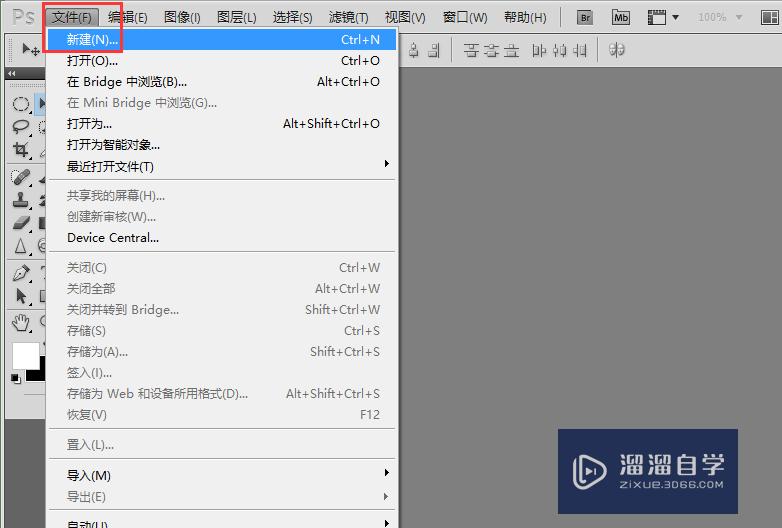Open the arrange documents icon
The height and width of the screenshot is (528, 782).
click(770, 17)
